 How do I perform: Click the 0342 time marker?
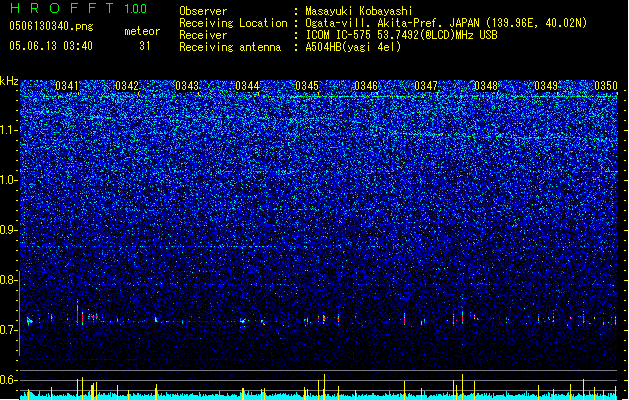pyautogui.click(x=127, y=86)
